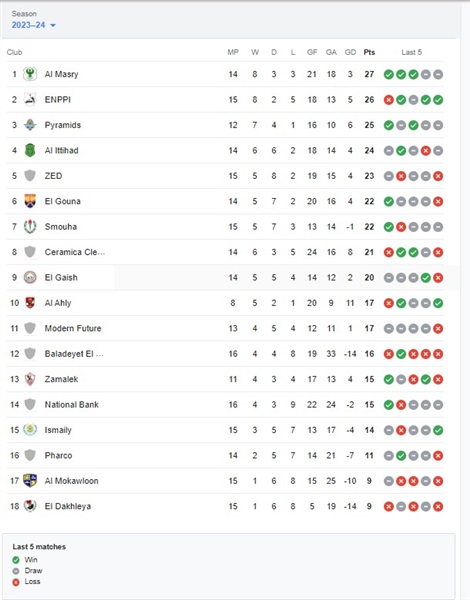
Task: Click the Pts column header
Action: click(x=369, y=52)
